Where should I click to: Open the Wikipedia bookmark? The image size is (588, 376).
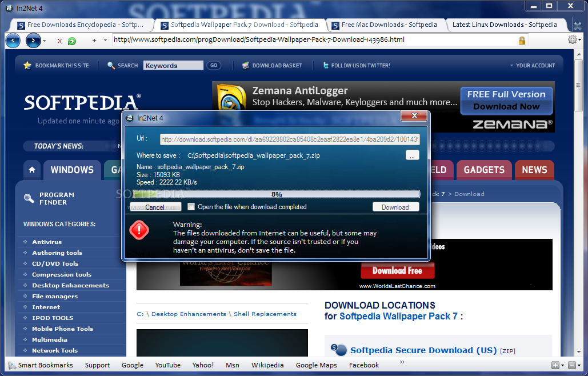(x=267, y=365)
